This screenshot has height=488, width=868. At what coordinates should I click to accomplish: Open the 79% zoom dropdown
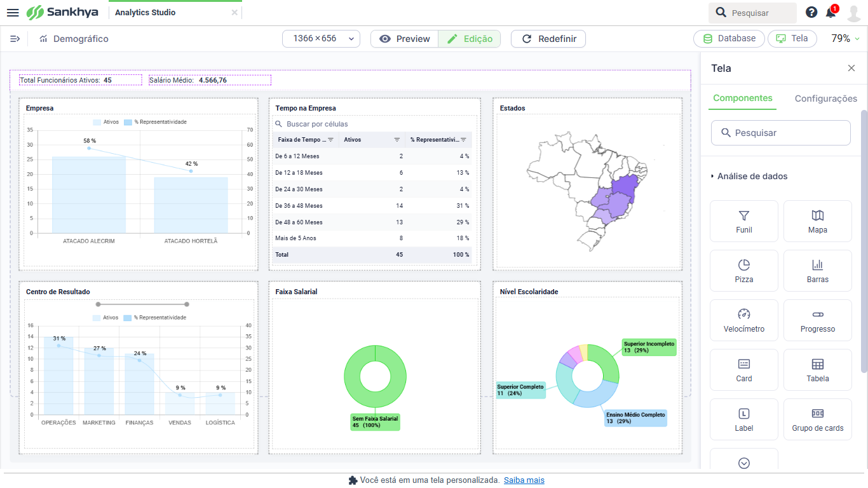(845, 39)
